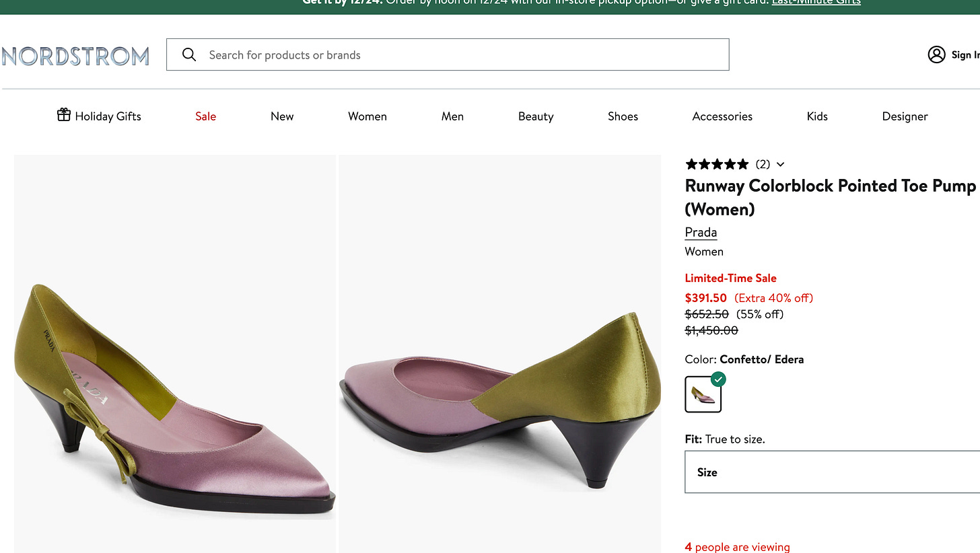The image size is (980, 553).
Task: Click the 4 people are viewing text
Action: pyautogui.click(x=738, y=547)
